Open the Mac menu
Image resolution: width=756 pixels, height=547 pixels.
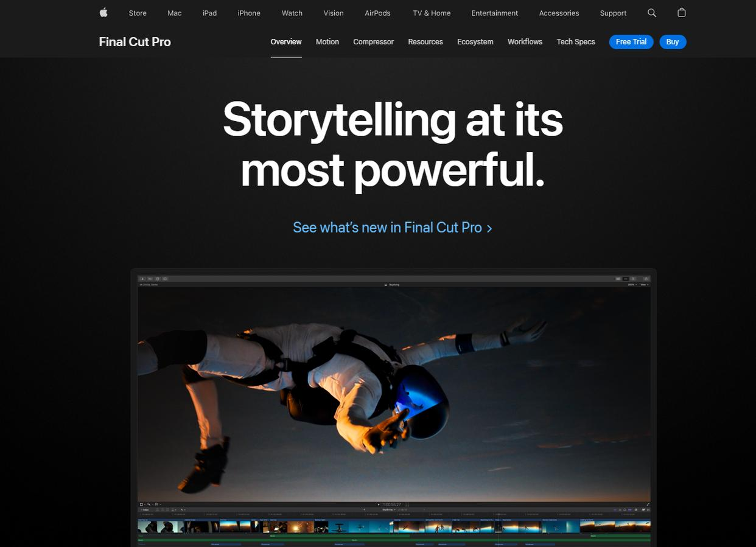pos(175,13)
